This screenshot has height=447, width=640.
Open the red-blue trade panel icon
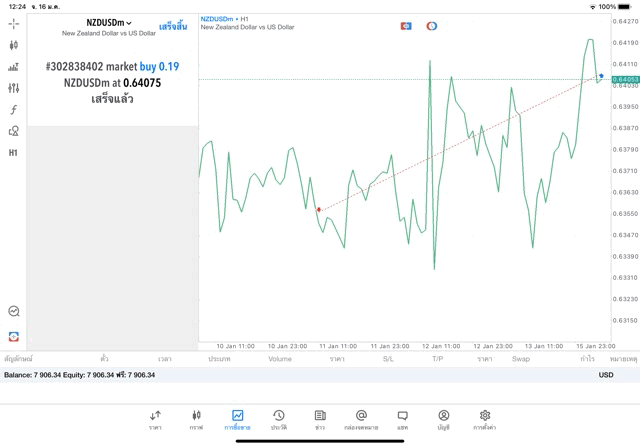(x=13, y=337)
